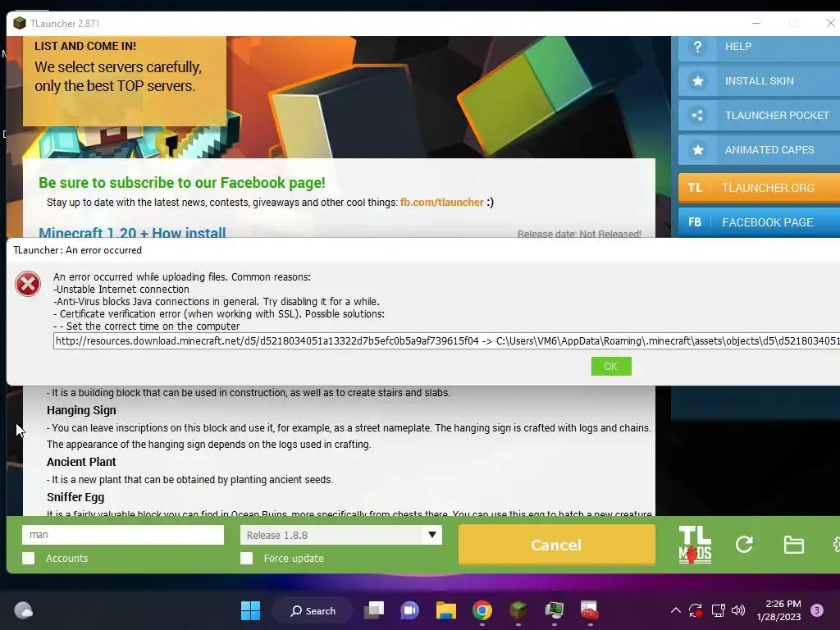The image size is (840, 630).
Task: Click the version dropdown arrow
Action: pos(431,535)
